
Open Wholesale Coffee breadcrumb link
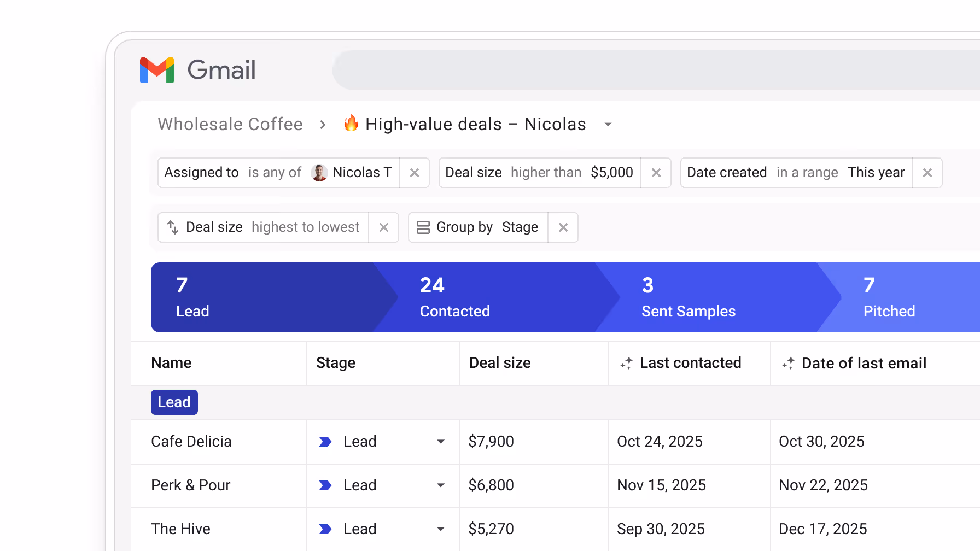(230, 124)
